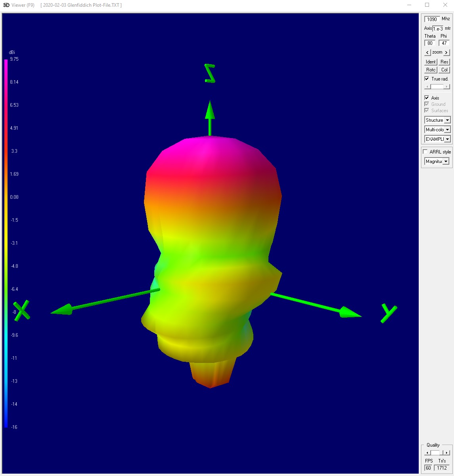Click left arrow of True rad. scrollbar
This screenshot has width=454, height=476.
click(x=427, y=87)
